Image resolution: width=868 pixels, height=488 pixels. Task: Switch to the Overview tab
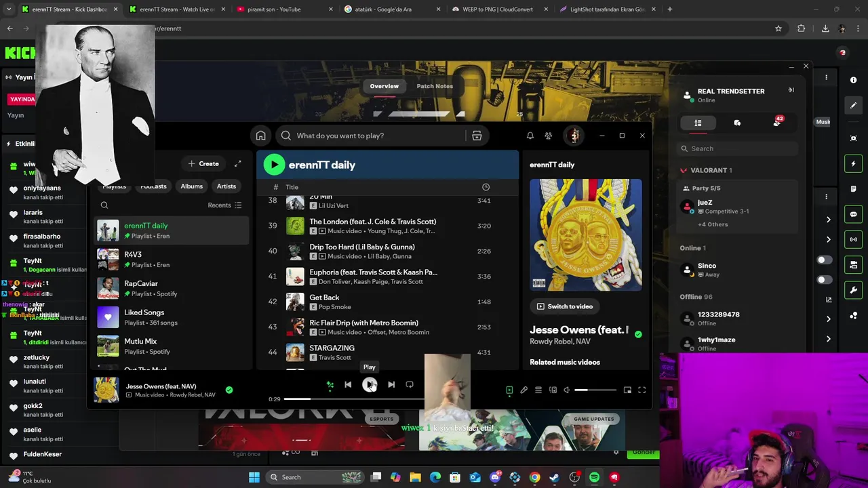[x=384, y=86]
